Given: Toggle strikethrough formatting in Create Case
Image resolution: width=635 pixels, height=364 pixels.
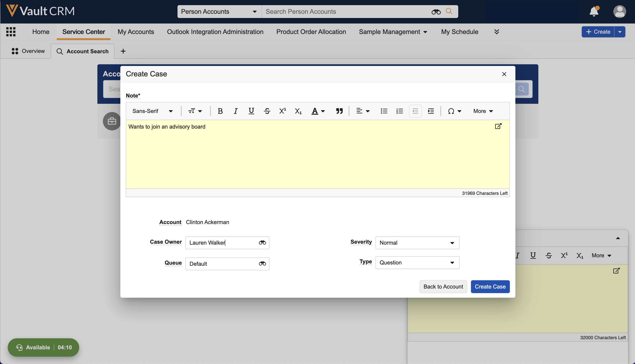Looking at the screenshot, I should [267, 111].
